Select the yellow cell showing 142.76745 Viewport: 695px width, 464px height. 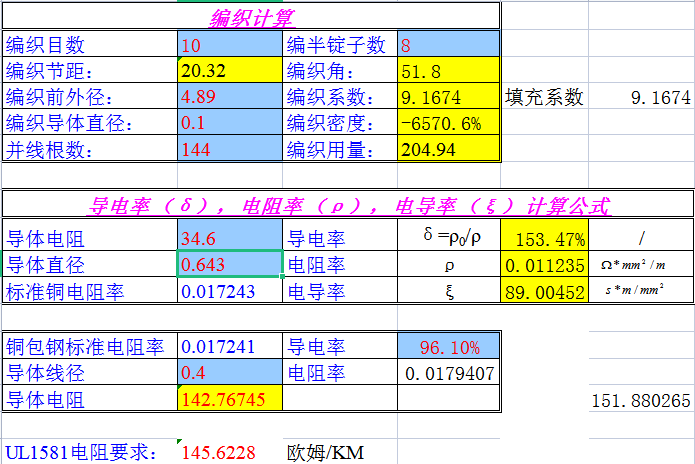click(229, 400)
